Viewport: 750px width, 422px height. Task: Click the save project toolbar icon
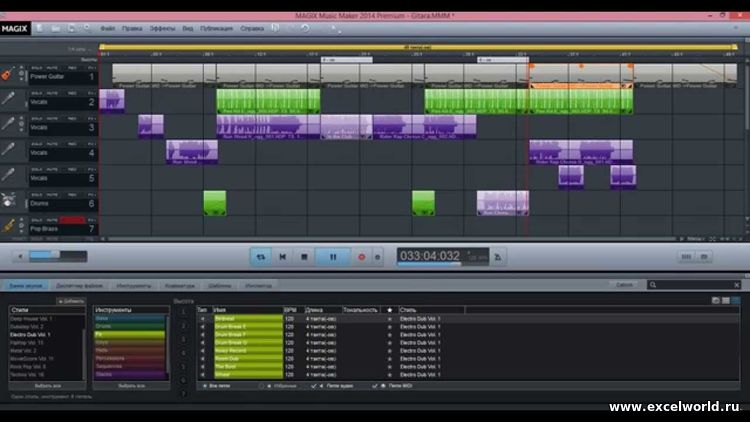(x=71, y=28)
